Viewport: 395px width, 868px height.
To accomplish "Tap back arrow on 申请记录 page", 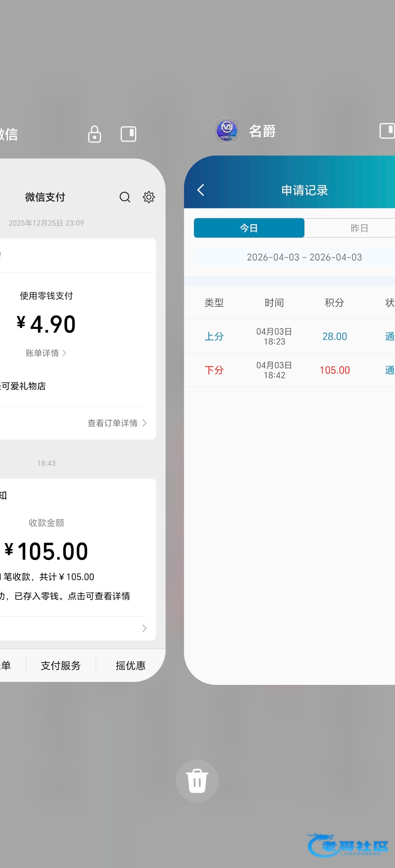I will 201,190.
